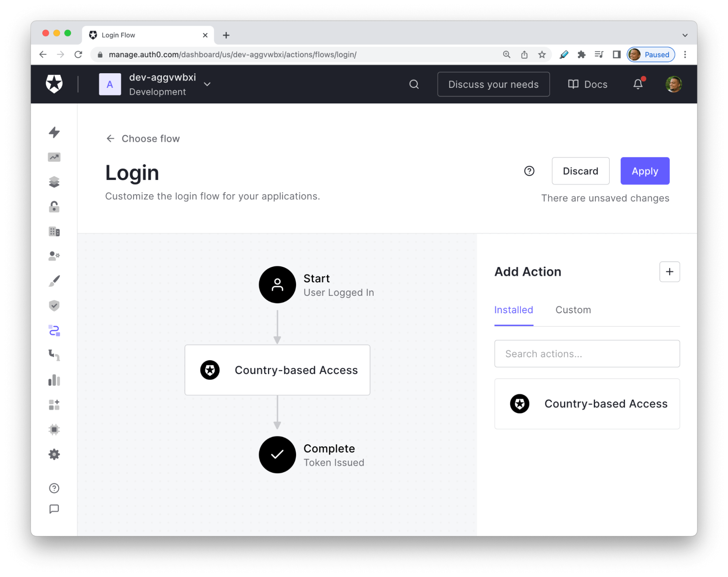Expand dev-aggvwbxi tenant dropdown
Image resolution: width=728 pixels, height=577 pixels.
click(x=208, y=83)
